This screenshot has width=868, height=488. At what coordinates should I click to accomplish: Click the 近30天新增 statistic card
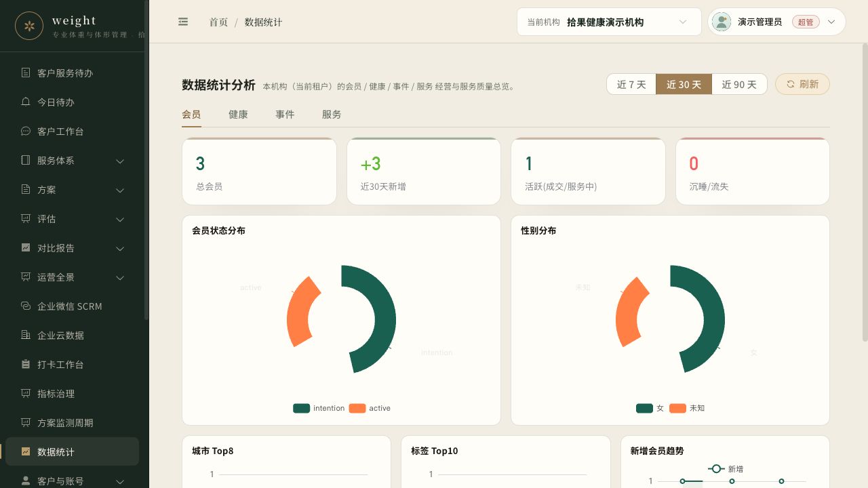click(424, 171)
